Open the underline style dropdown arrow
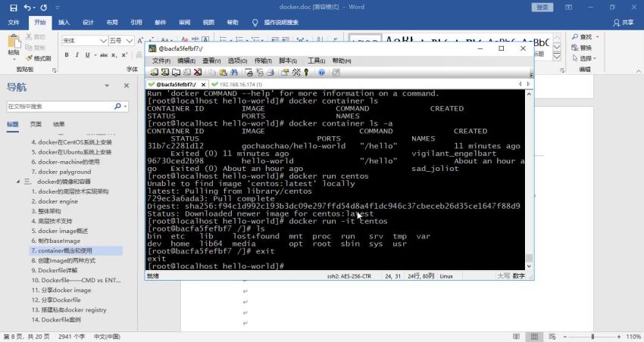The height and width of the screenshot is (342, 644). (95, 54)
